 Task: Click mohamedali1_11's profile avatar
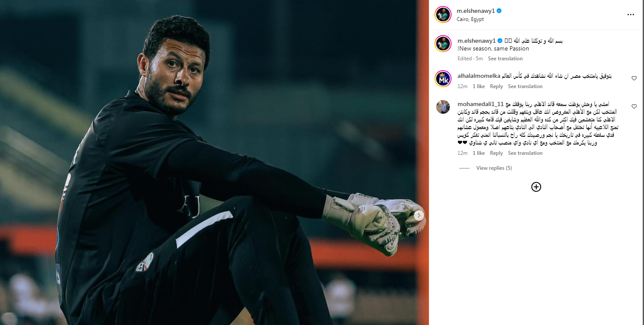click(x=443, y=107)
